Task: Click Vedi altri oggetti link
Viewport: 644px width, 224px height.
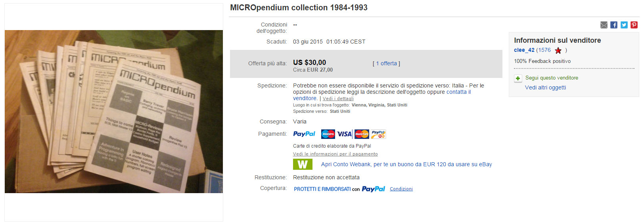Action: point(545,87)
